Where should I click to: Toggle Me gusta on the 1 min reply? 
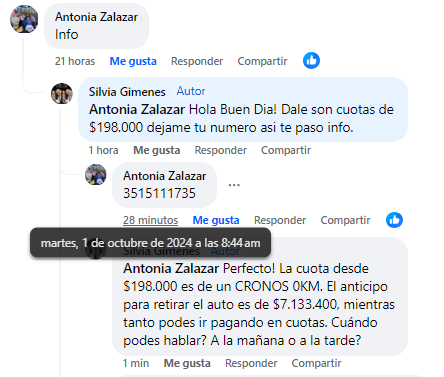click(187, 363)
